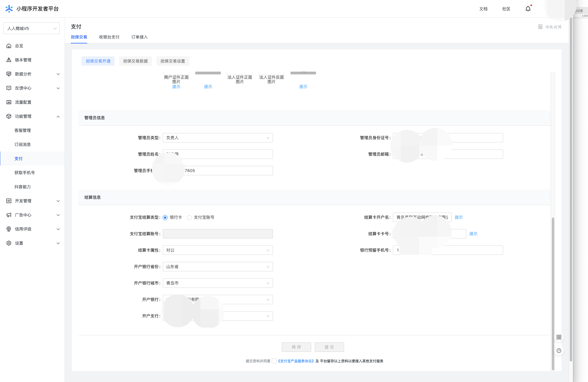Check the 支付宝产品服务协议 agreement checkbox
Image resolution: width=588 pixels, height=382 pixels.
(x=274, y=361)
